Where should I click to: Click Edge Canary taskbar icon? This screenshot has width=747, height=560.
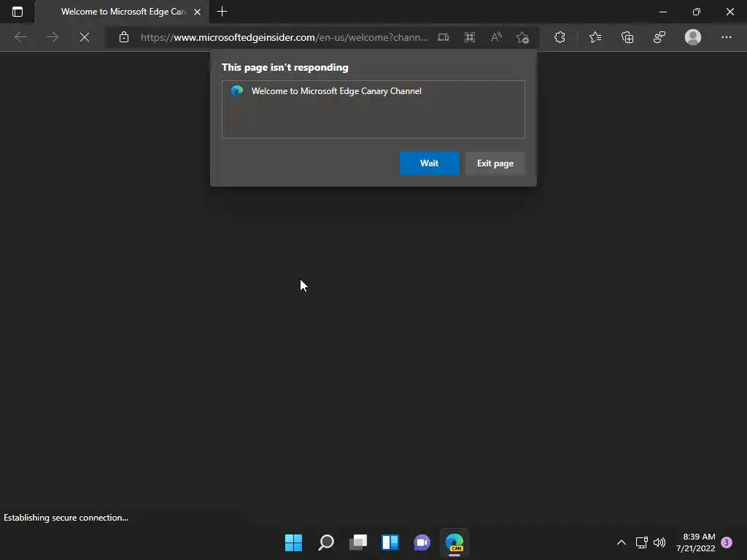[454, 542]
